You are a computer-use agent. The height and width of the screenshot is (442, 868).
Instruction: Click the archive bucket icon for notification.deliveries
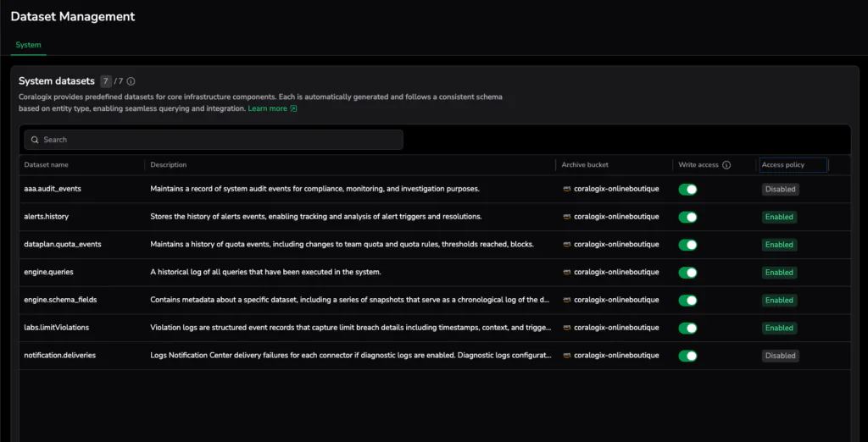point(566,356)
